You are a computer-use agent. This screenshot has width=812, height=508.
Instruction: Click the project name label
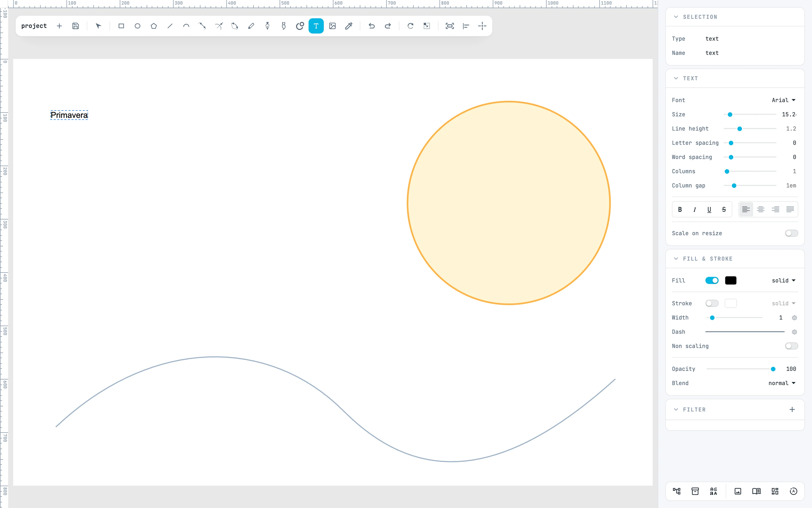[34, 26]
